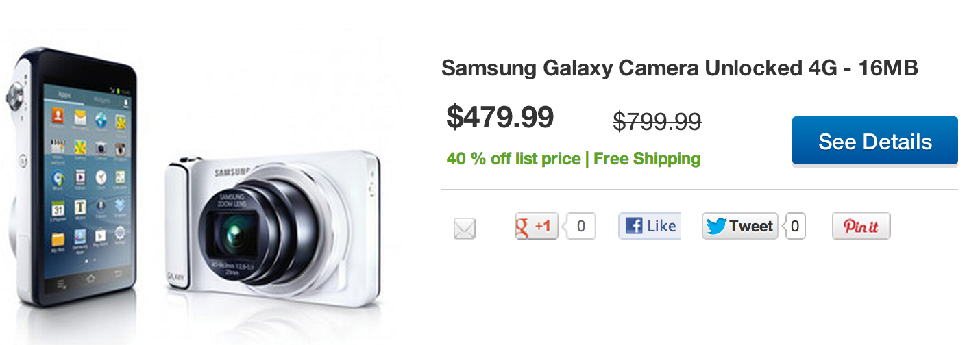Click the Tweet count bubble
The image size is (980, 345).
795,226
